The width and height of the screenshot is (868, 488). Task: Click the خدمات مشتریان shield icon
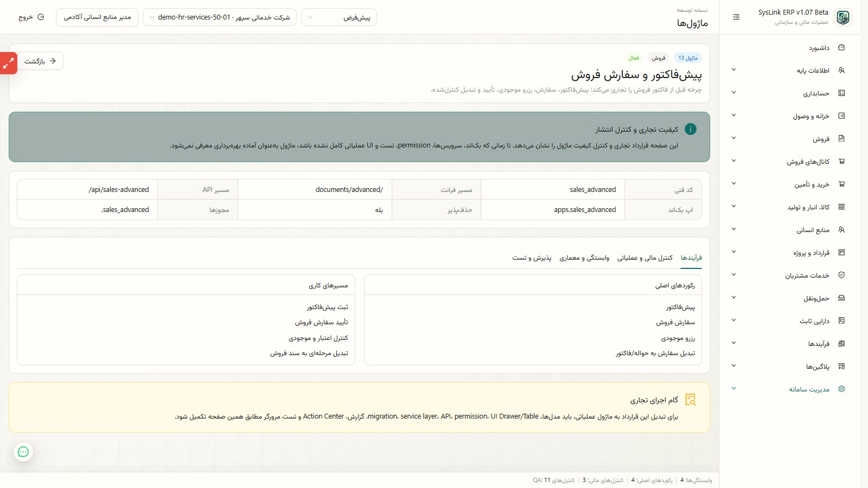841,275
